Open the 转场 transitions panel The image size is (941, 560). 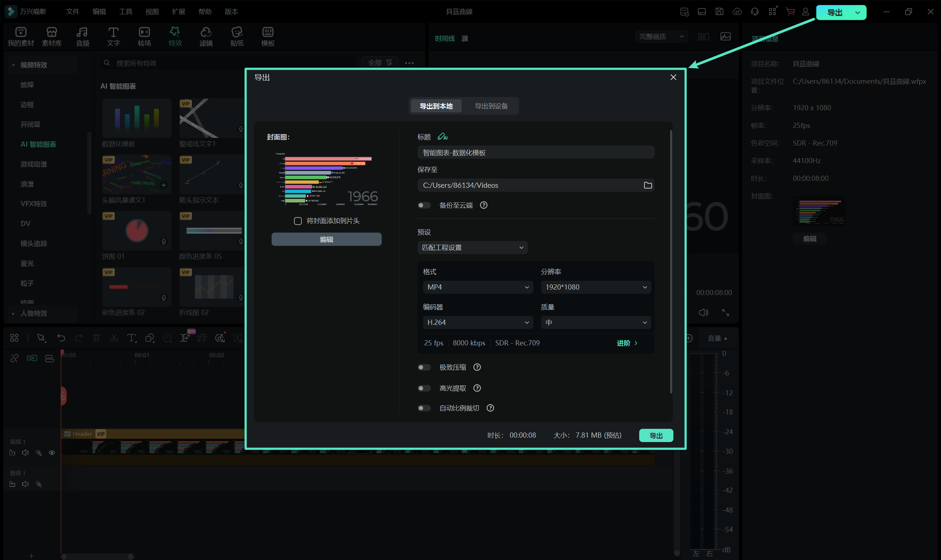point(144,37)
